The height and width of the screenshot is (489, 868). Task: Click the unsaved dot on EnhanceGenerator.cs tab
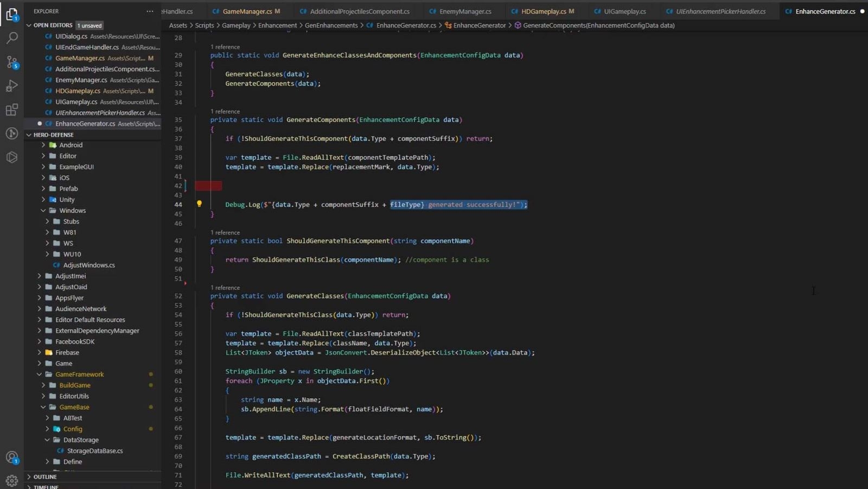[x=862, y=11]
